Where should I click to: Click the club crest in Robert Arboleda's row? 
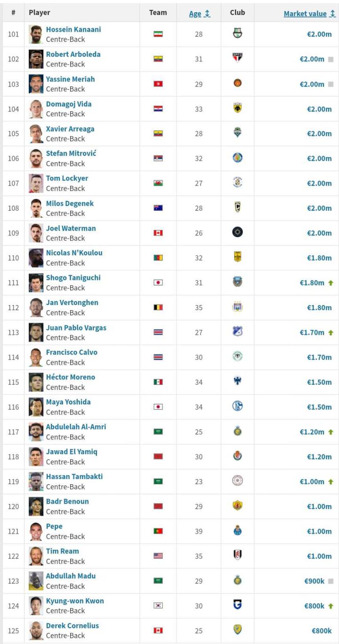click(237, 59)
